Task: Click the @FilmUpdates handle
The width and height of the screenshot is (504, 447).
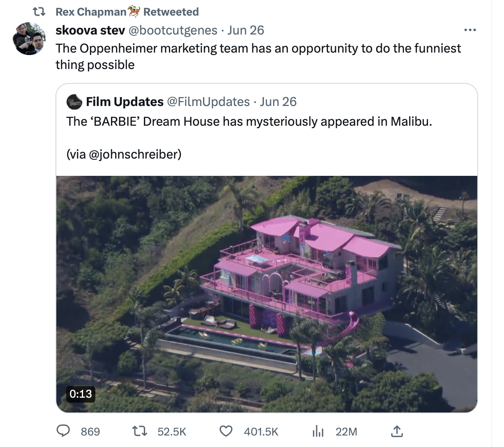Action: pos(208,101)
